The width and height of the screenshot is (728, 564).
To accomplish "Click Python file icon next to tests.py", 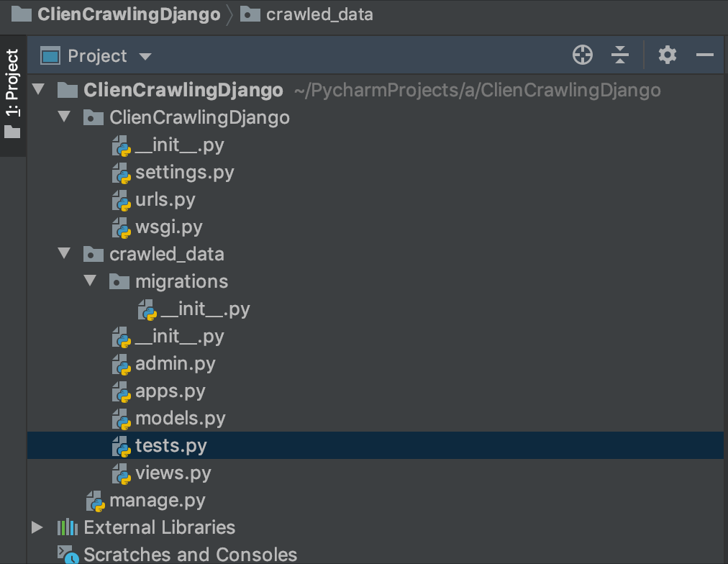I will (x=122, y=446).
